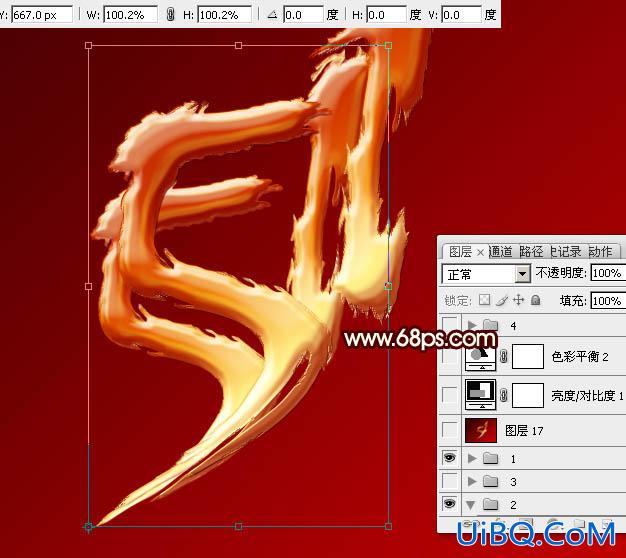
Task: Switch to the 历史记录 tab
Action: click(x=566, y=252)
